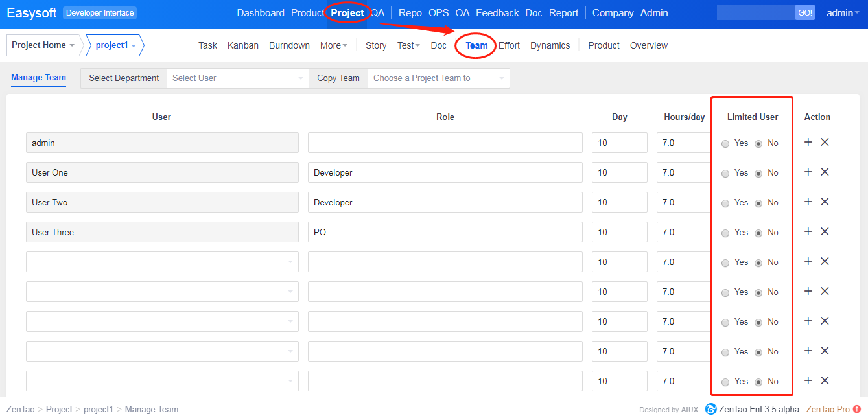The width and height of the screenshot is (868, 418).
Task: Click ZenTao Ent version logo icon
Action: pyautogui.click(x=711, y=409)
